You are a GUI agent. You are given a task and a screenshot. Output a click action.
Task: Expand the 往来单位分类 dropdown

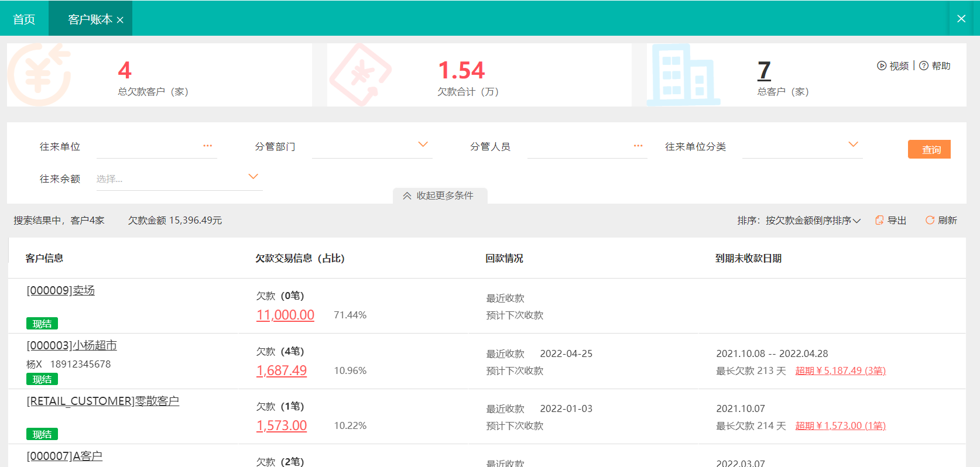(x=853, y=145)
